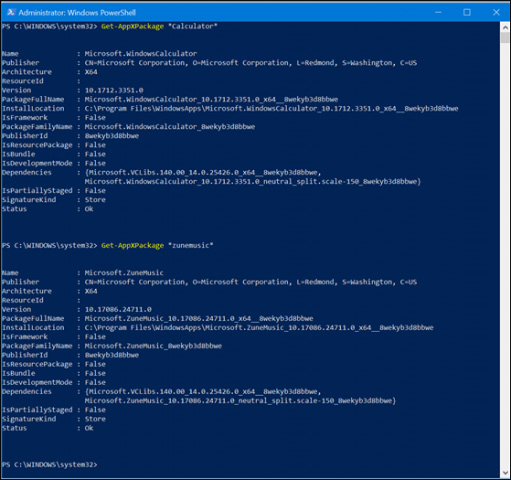Minimize the PowerShell window
Image resolution: width=511 pixels, height=480 pixels.
[x=438, y=12]
